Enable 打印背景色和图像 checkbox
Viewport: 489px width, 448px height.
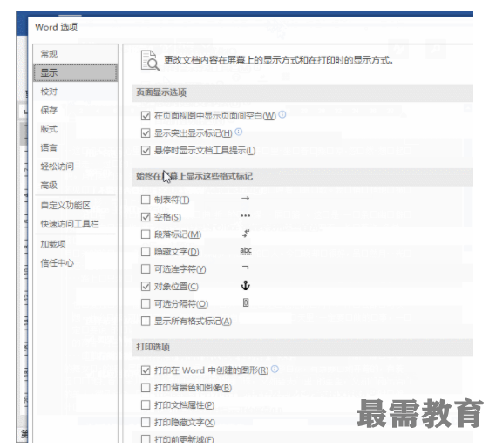point(146,388)
